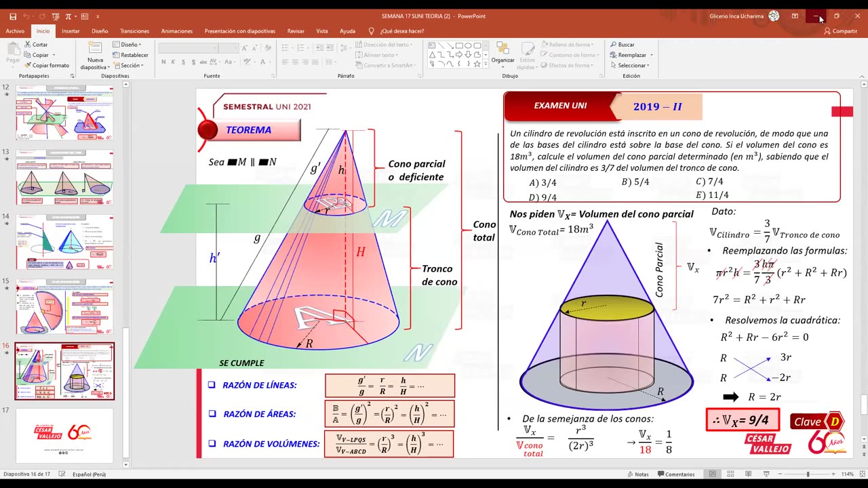Expand Copiar dropdown arrow
This screenshot has height=488, width=868.
tap(53, 55)
